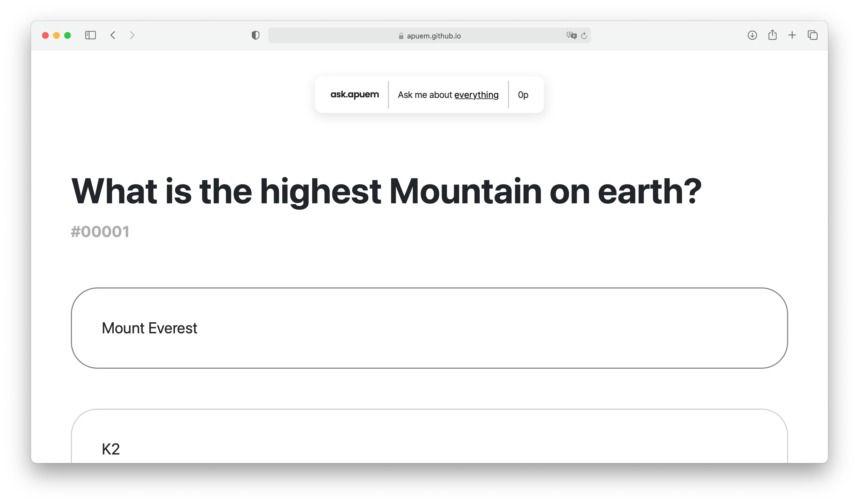
Task: Click the underlined 'everything' topic link
Action: (x=476, y=95)
